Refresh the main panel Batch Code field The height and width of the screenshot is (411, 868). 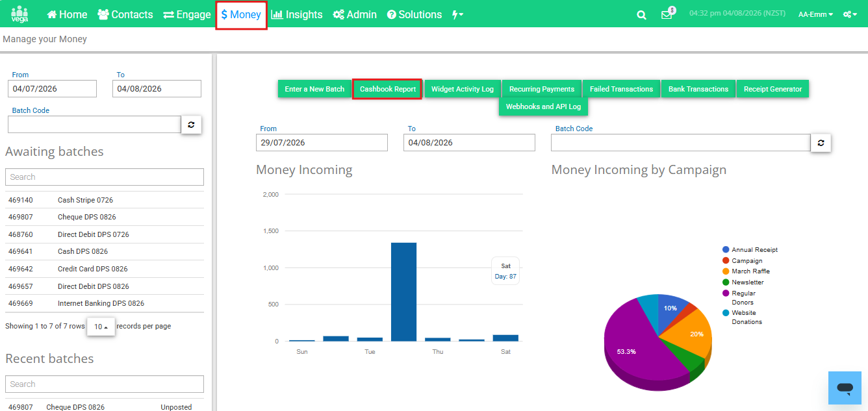[821, 143]
